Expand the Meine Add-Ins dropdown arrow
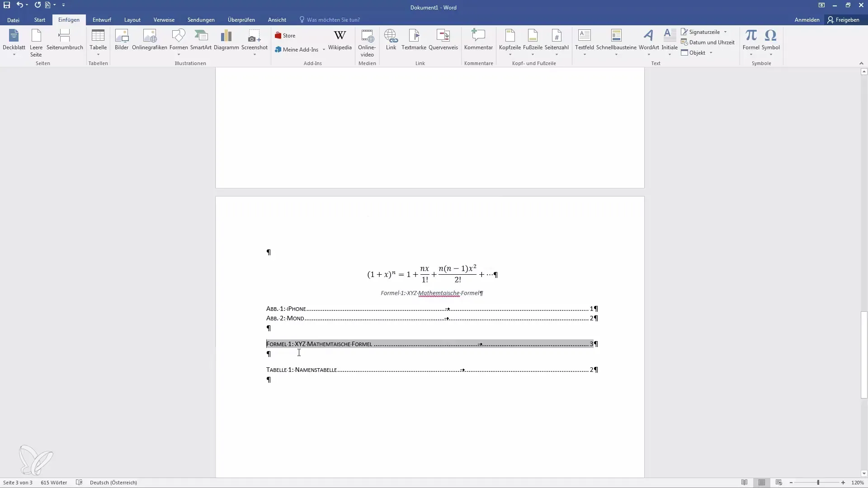This screenshot has width=868, height=488. pyautogui.click(x=324, y=50)
